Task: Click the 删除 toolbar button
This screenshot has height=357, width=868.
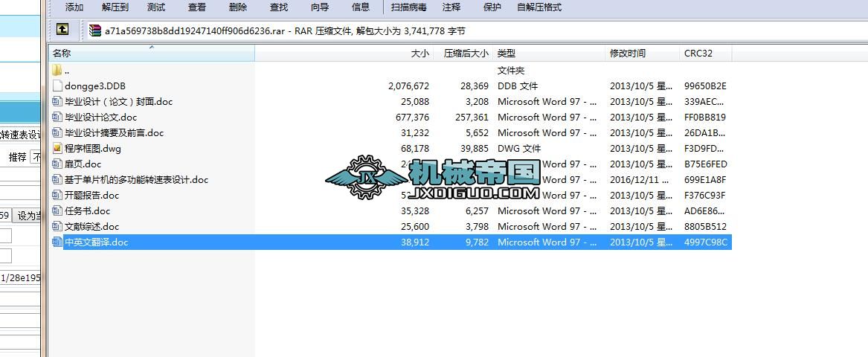Action: click(x=238, y=7)
